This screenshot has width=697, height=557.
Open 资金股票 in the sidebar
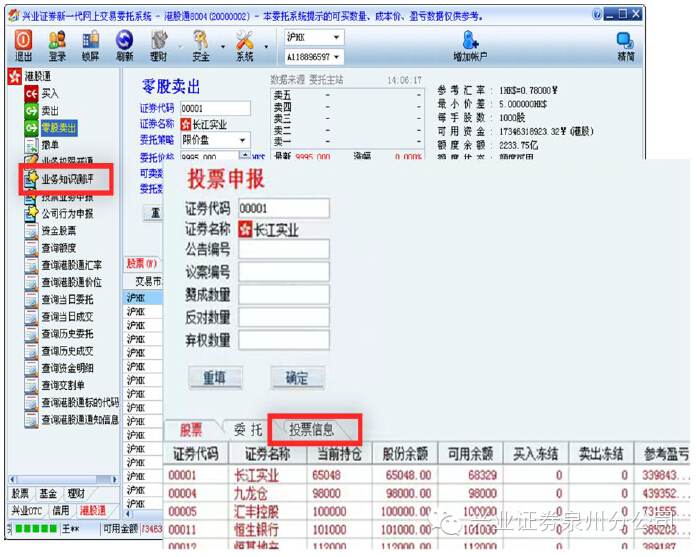[x=59, y=231]
